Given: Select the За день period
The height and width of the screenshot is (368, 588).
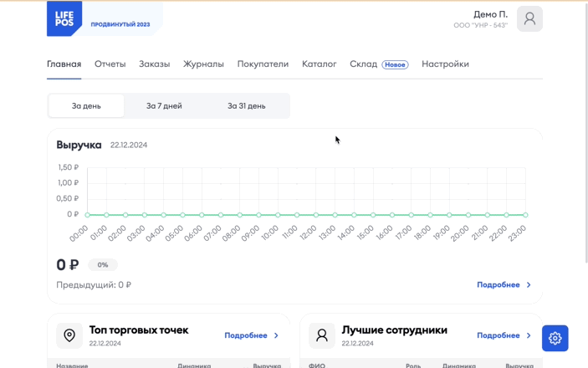Looking at the screenshot, I should pyautogui.click(x=86, y=105).
